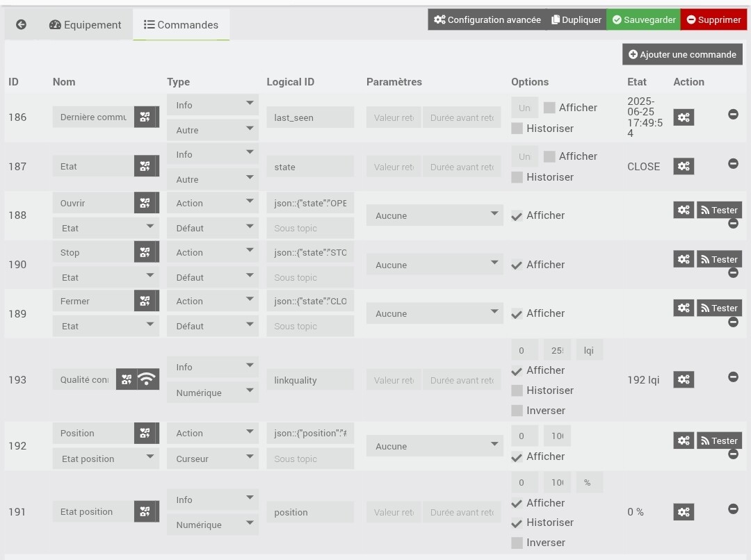
Task: Enable Historiser checkbox for command 187
Action: (517, 177)
